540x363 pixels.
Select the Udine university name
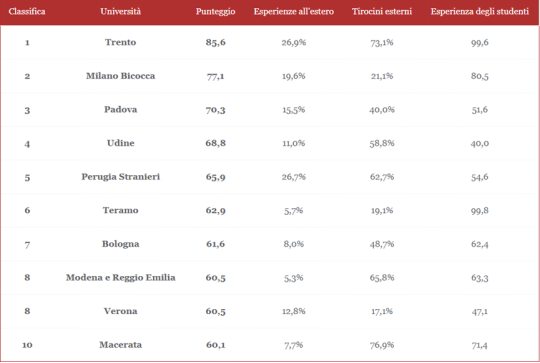(x=121, y=143)
